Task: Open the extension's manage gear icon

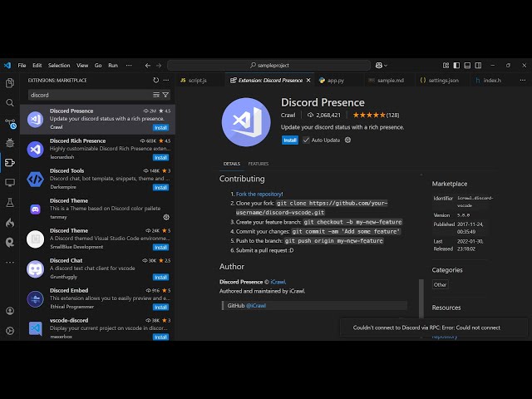Action: pos(347,140)
